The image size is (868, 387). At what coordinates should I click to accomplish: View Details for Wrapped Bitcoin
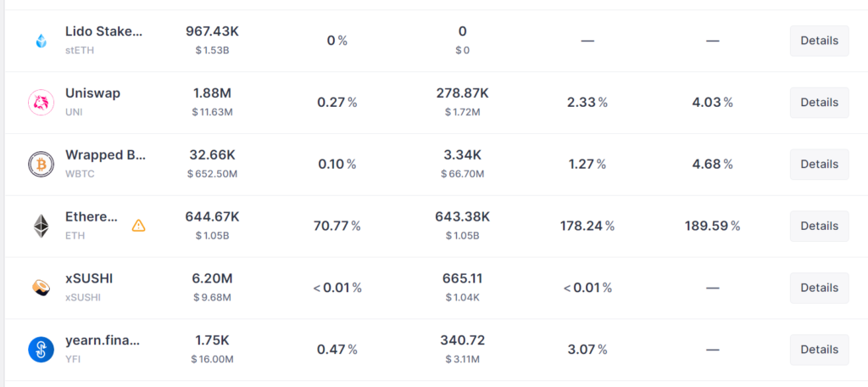pos(819,164)
